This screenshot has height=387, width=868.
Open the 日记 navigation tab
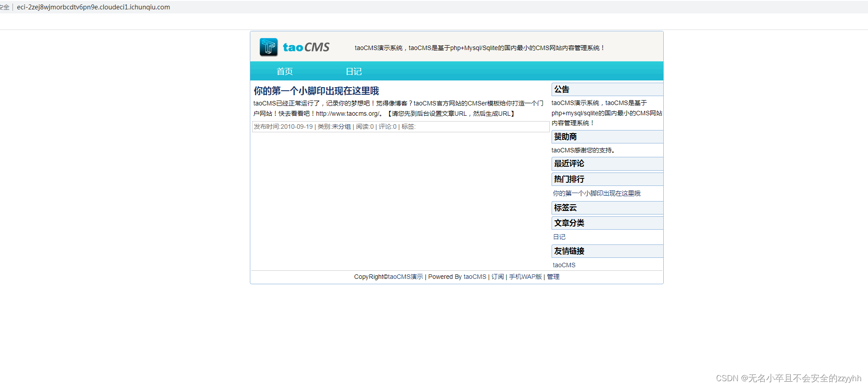coord(354,72)
